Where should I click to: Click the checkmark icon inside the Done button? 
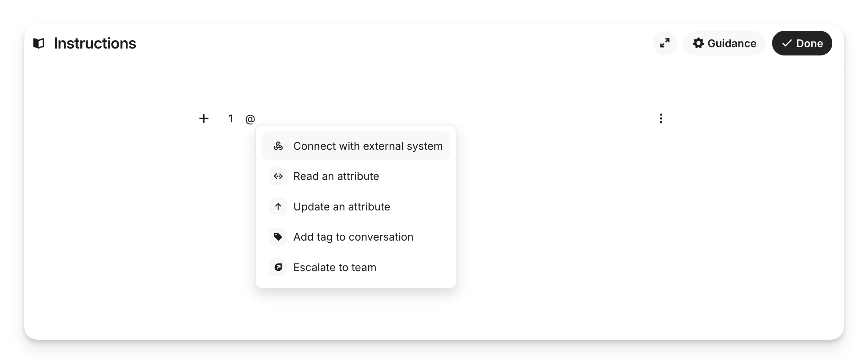[787, 43]
